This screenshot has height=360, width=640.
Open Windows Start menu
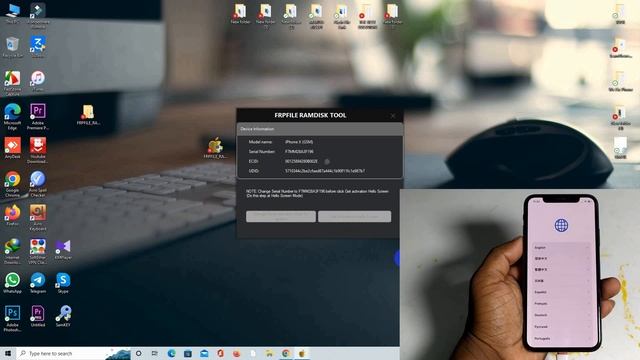pos(8,353)
